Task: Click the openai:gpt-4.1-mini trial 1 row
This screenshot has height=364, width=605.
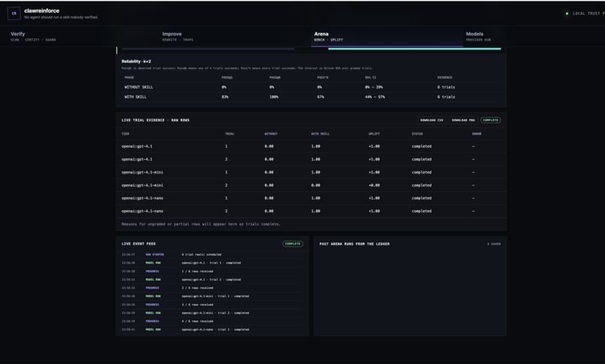Action: [x=311, y=173]
